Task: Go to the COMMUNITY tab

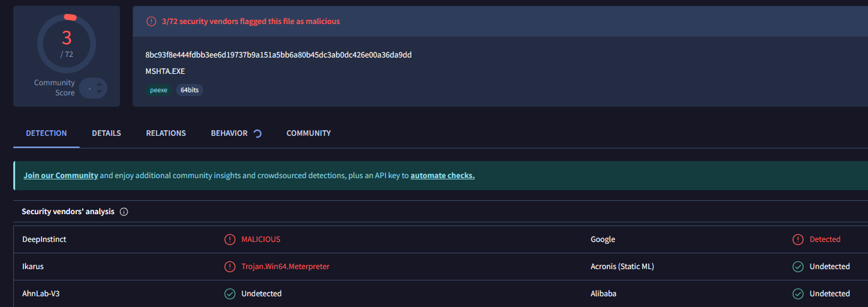Action: tap(309, 133)
